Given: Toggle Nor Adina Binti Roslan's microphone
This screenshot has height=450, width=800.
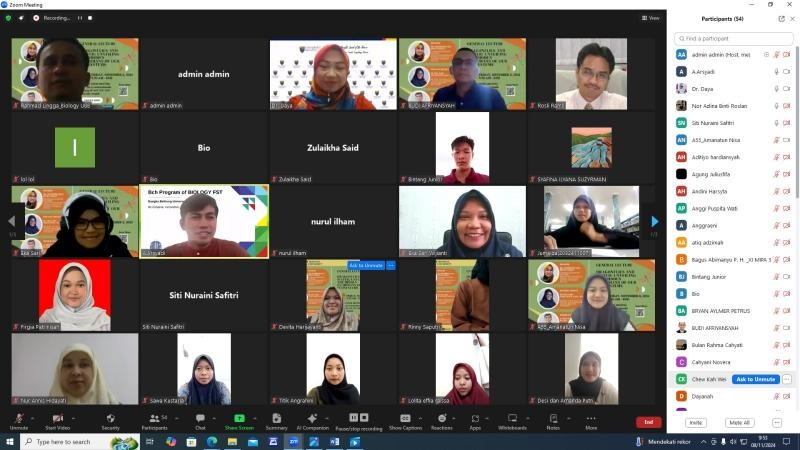Looking at the screenshot, I should tap(777, 106).
